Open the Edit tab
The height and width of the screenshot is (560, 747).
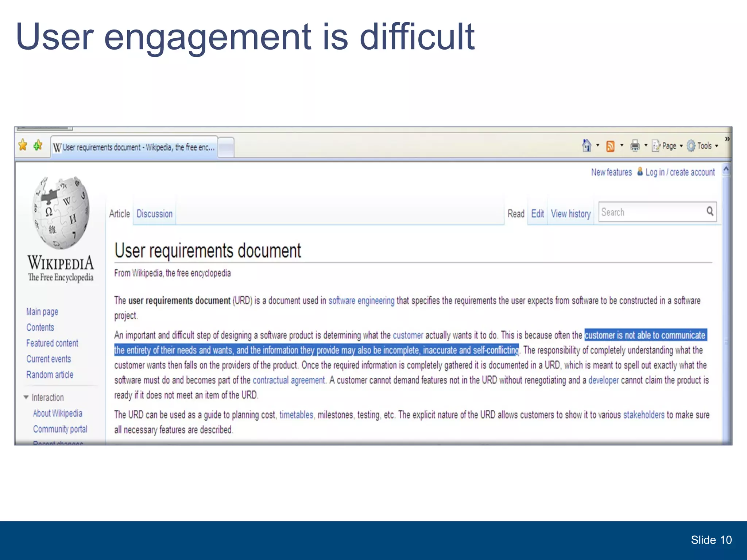(x=538, y=214)
